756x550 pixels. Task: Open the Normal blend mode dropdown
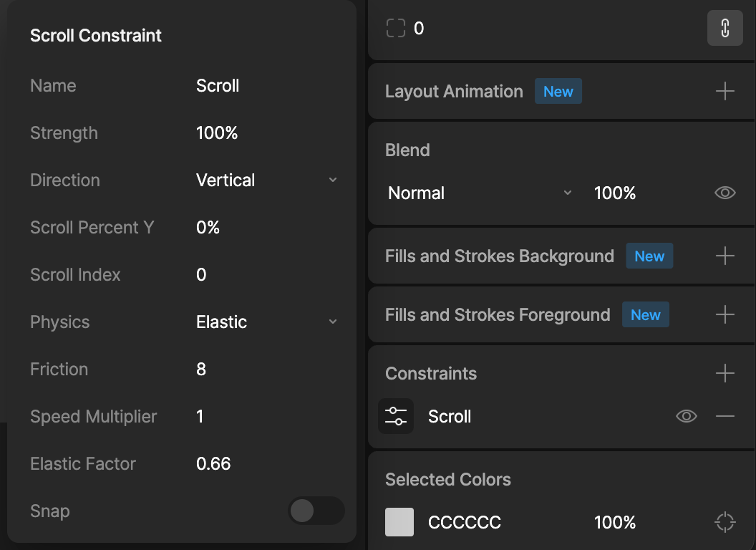[x=480, y=193]
